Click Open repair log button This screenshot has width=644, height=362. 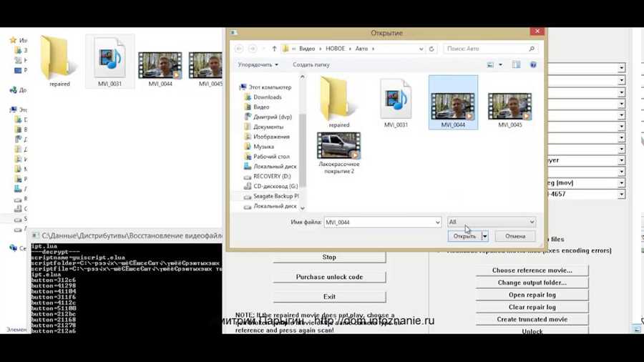(x=532, y=295)
